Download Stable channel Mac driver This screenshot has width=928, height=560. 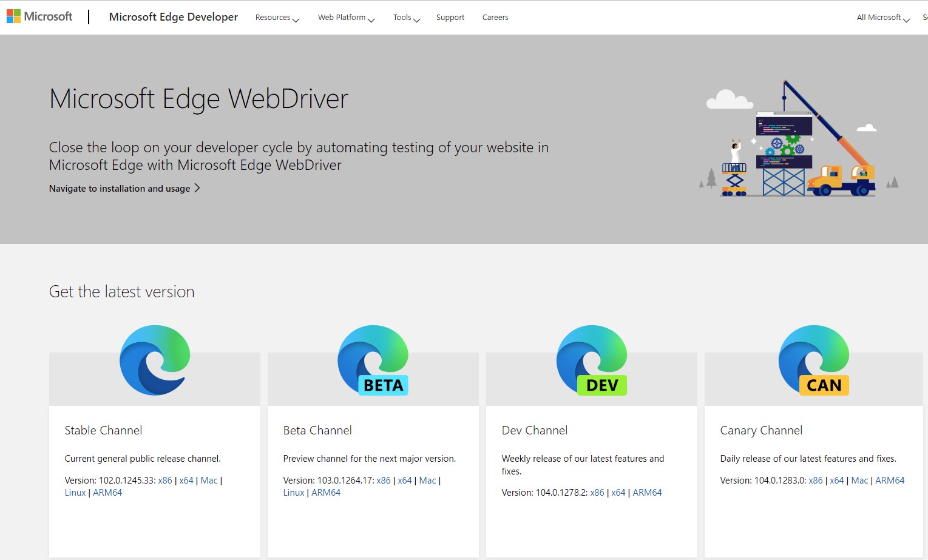(x=209, y=481)
